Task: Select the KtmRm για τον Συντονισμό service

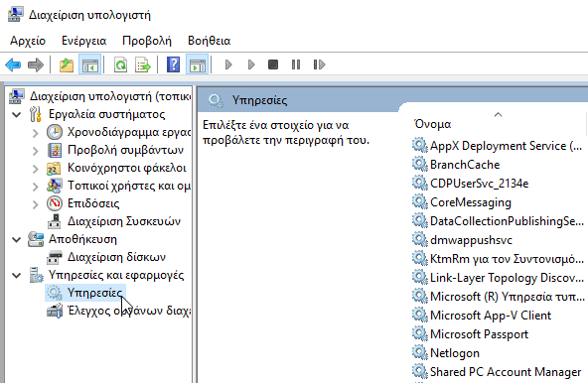Action: click(507, 259)
